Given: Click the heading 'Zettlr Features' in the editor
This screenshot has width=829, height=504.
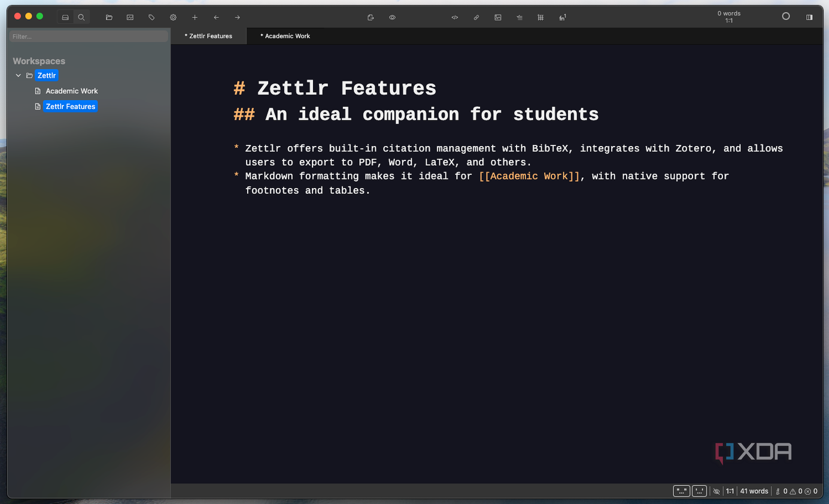Looking at the screenshot, I should (347, 89).
